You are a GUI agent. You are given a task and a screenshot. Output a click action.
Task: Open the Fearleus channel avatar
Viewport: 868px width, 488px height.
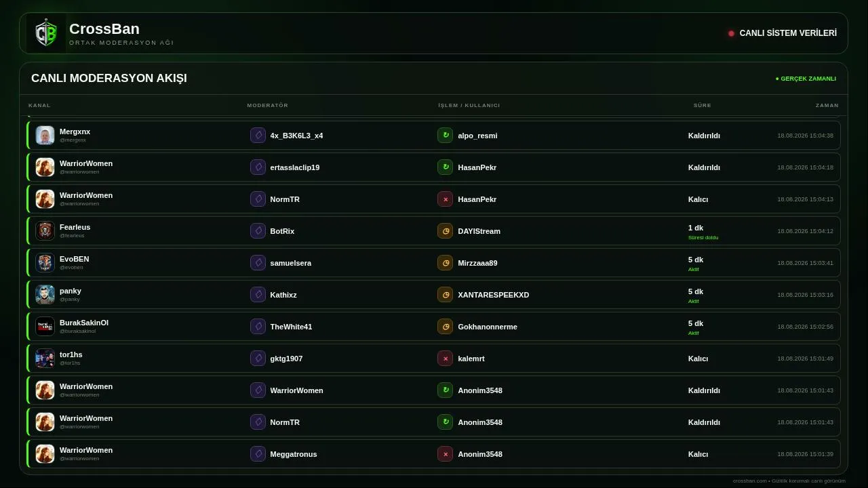[45, 231]
